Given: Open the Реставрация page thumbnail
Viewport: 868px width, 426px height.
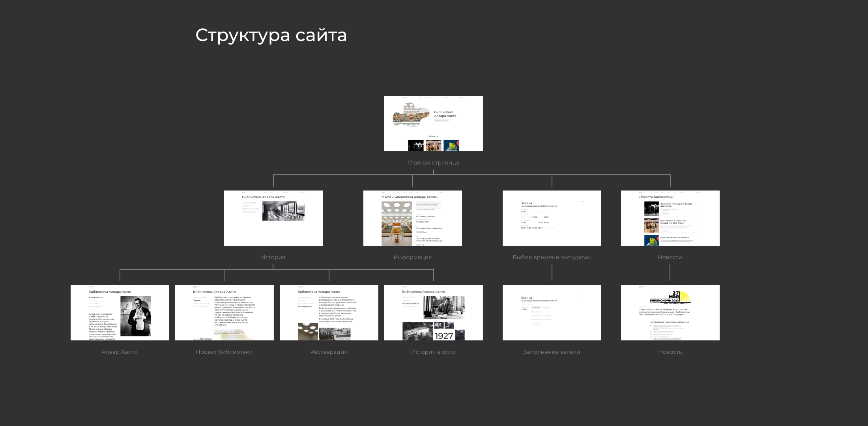Looking at the screenshot, I should (x=329, y=312).
